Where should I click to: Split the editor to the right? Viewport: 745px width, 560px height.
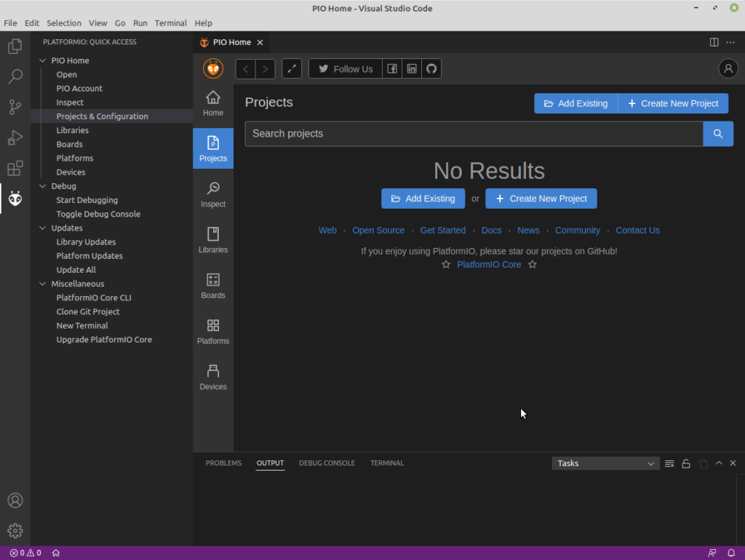tap(714, 42)
